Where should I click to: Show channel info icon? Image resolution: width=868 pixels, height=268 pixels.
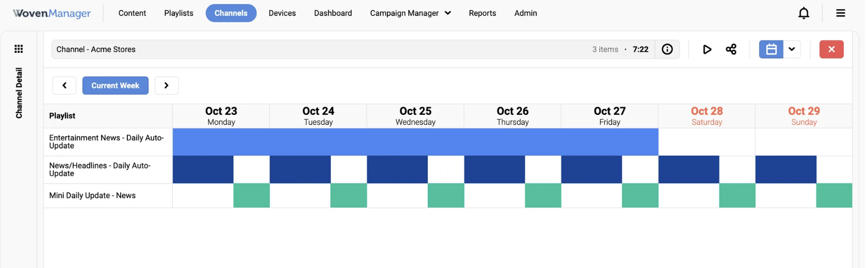pos(667,49)
